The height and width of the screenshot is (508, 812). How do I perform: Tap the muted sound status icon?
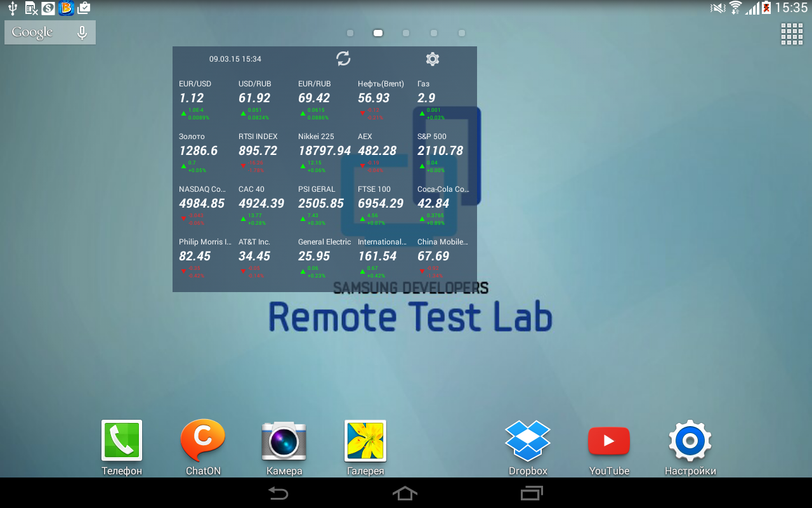(718, 8)
